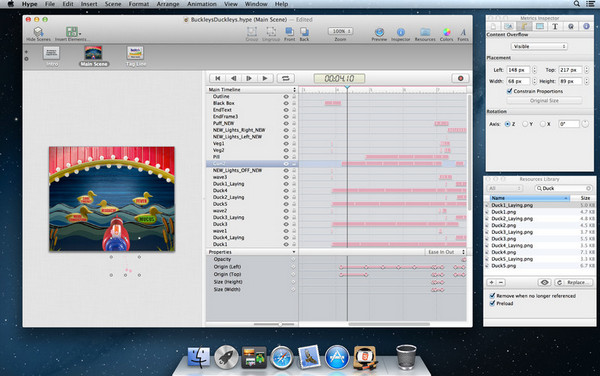
Task: Click the Resources toolbar icon
Action: (x=425, y=32)
